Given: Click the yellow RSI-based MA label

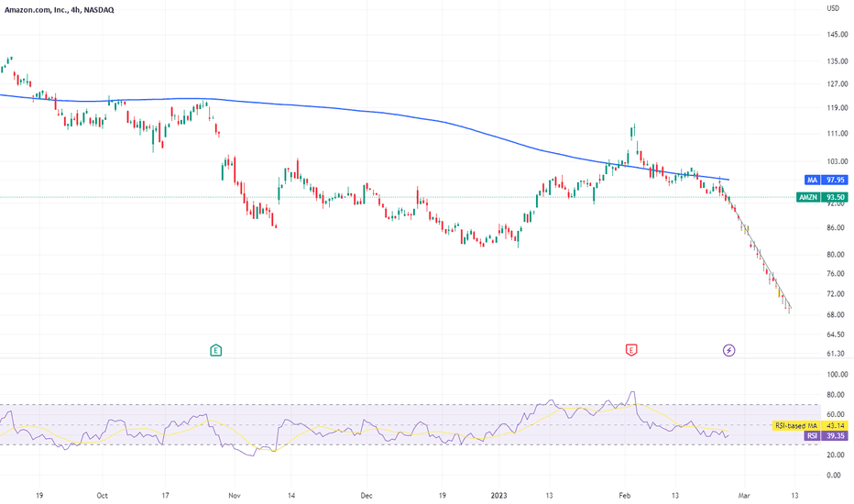Looking at the screenshot, I should tap(810, 425).
